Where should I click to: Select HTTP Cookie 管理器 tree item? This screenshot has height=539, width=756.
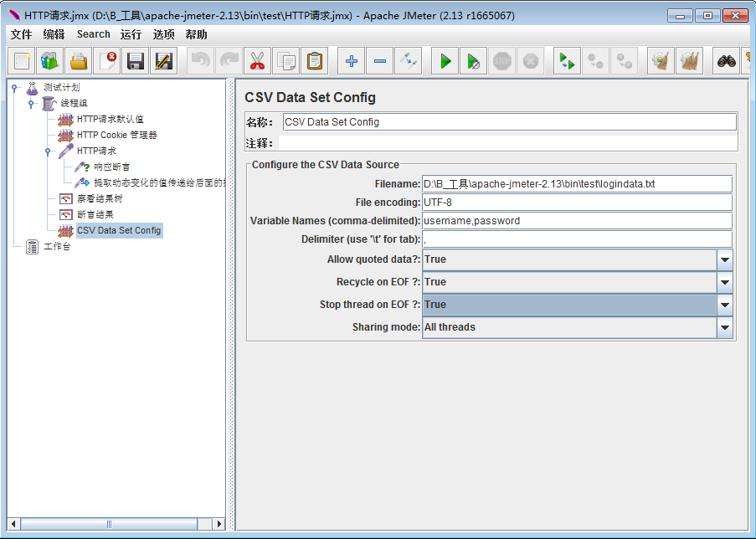(117, 135)
